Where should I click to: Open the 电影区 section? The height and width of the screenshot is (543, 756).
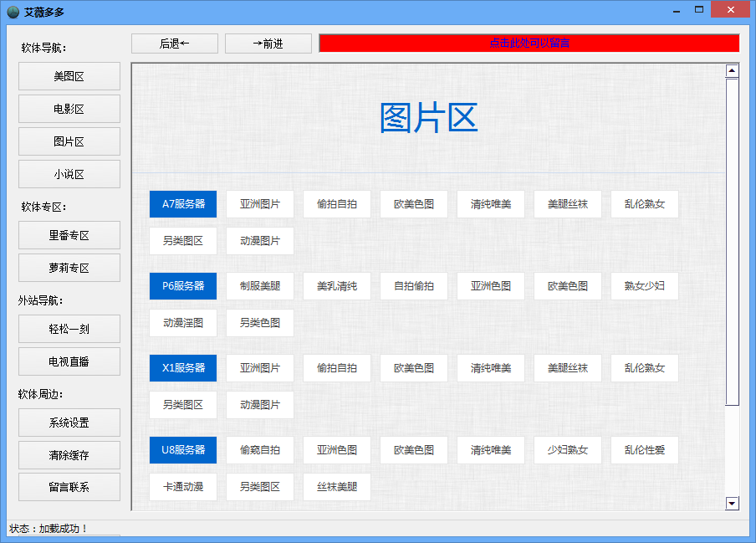coord(69,109)
